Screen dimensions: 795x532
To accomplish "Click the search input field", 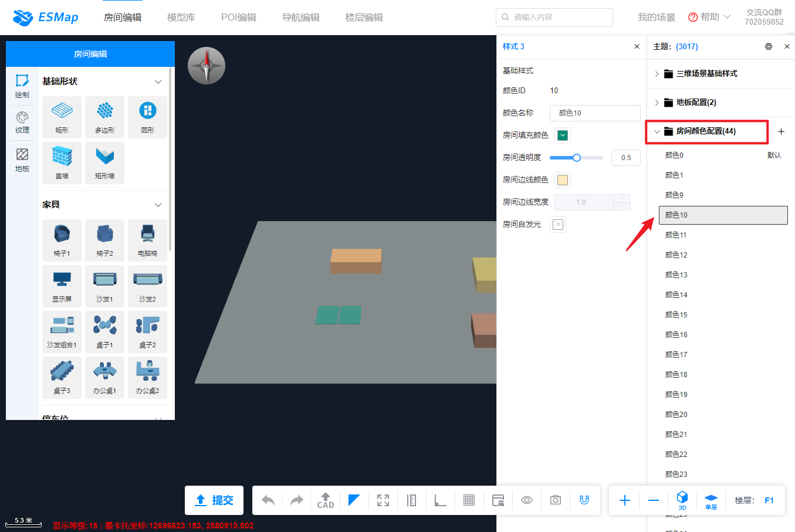I will (x=554, y=18).
